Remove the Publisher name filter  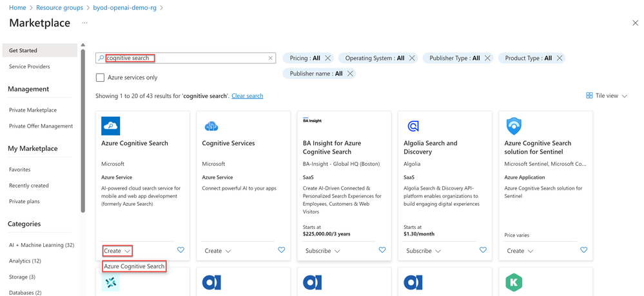tap(350, 74)
